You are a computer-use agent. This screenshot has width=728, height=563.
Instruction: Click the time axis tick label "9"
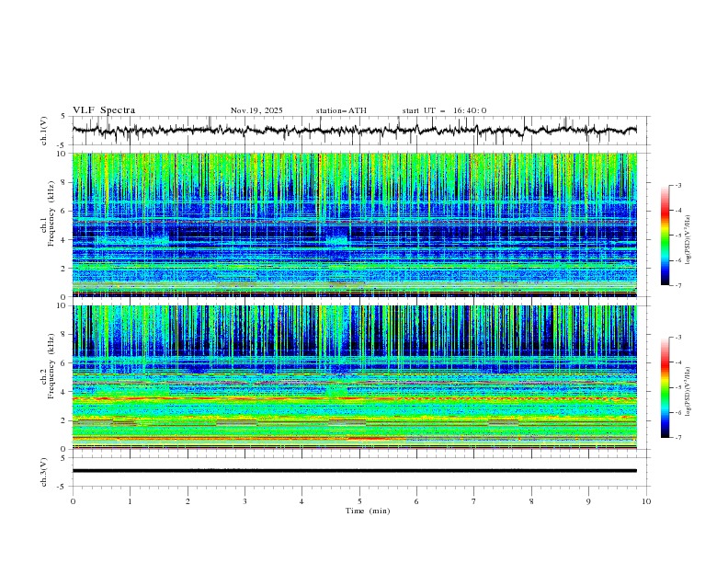tap(588, 501)
